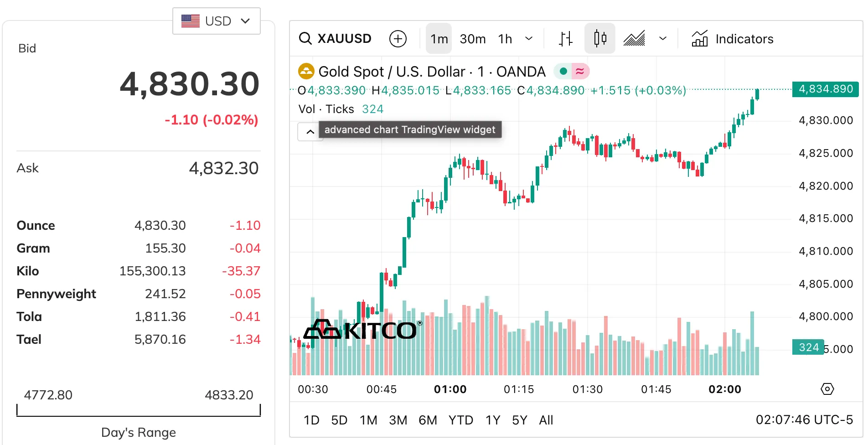Select the 30m interval button
Viewport: 868px width, 445px height.
(x=473, y=39)
